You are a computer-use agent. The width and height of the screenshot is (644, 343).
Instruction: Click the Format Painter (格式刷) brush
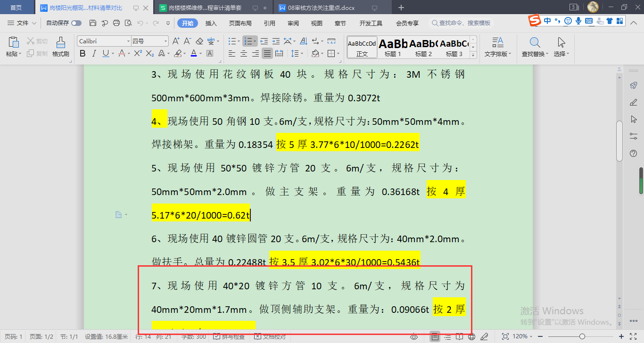tap(61, 47)
